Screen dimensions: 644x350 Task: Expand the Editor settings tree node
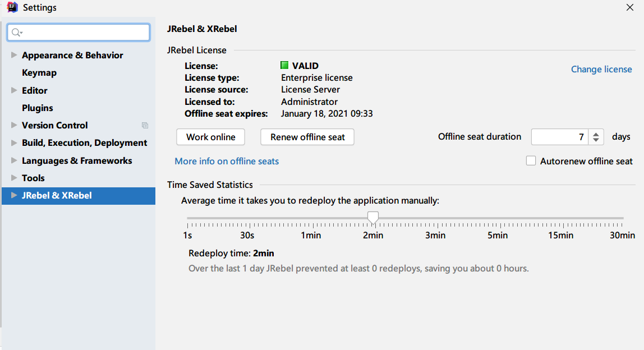[14, 90]
